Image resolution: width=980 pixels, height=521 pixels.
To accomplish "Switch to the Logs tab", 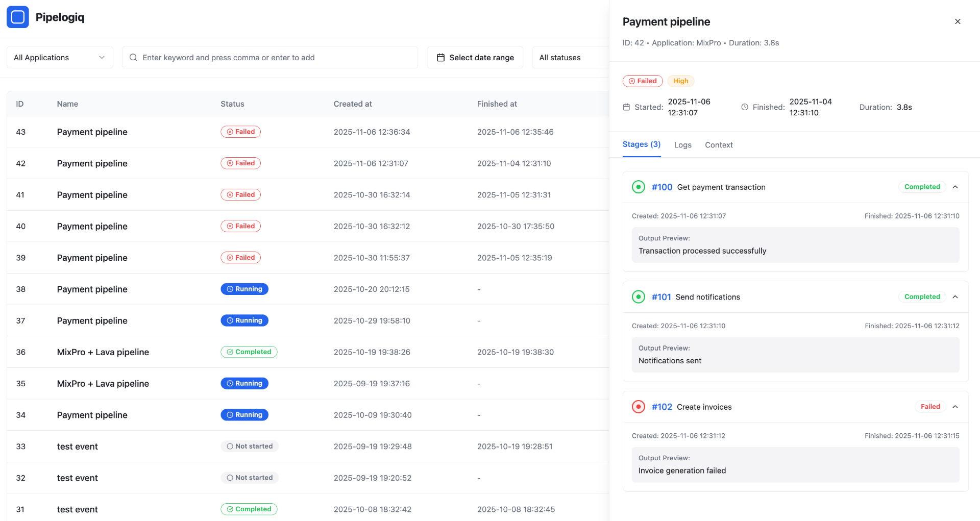I will (x=682, y=145).
